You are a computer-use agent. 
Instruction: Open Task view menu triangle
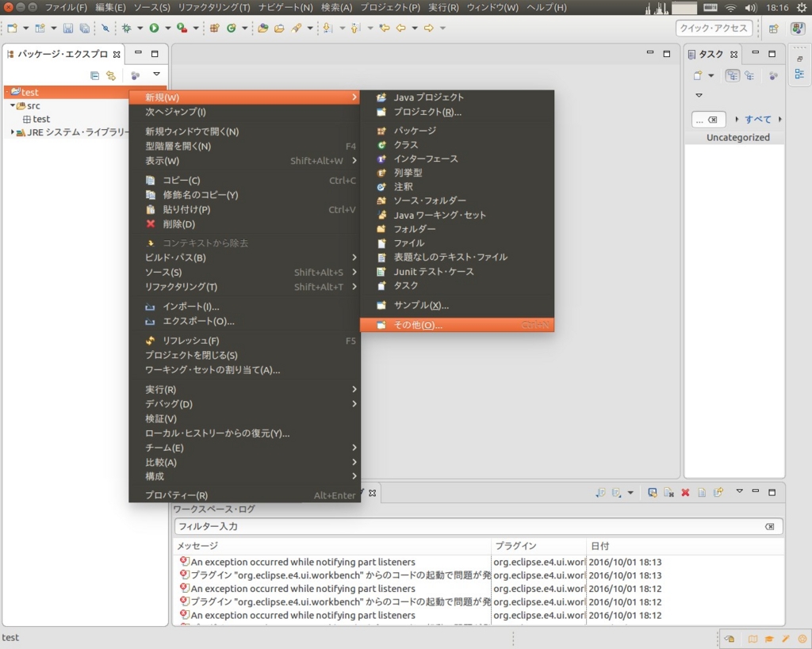click(x=699, y=95)
